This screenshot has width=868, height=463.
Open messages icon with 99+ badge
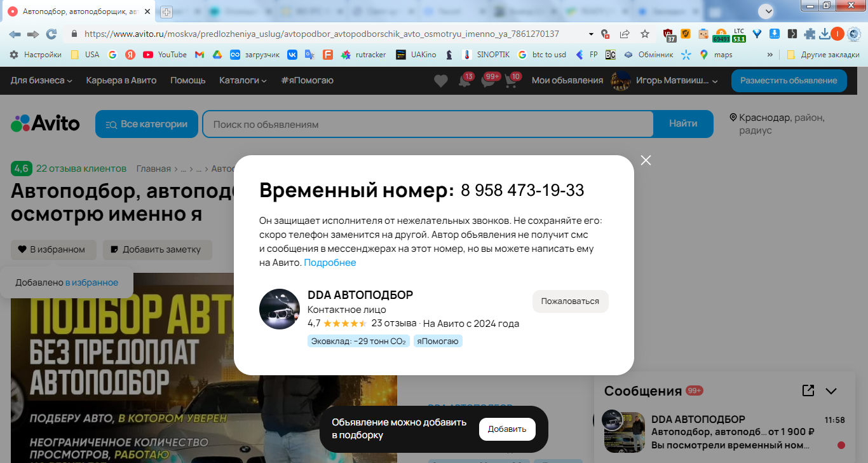click(x=489, y=81)
